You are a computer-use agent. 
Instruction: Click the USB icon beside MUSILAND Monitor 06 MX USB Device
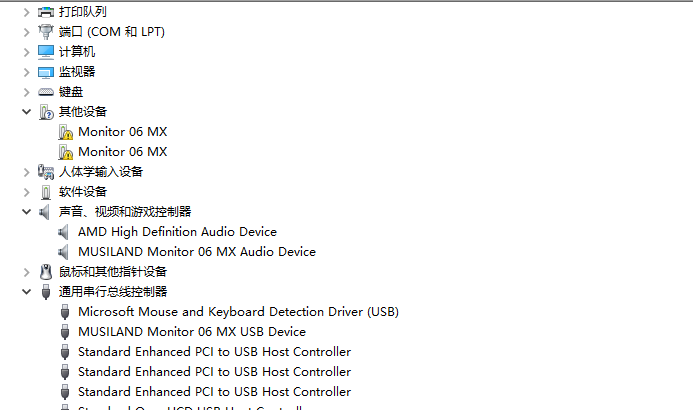(x=65, y=332)
